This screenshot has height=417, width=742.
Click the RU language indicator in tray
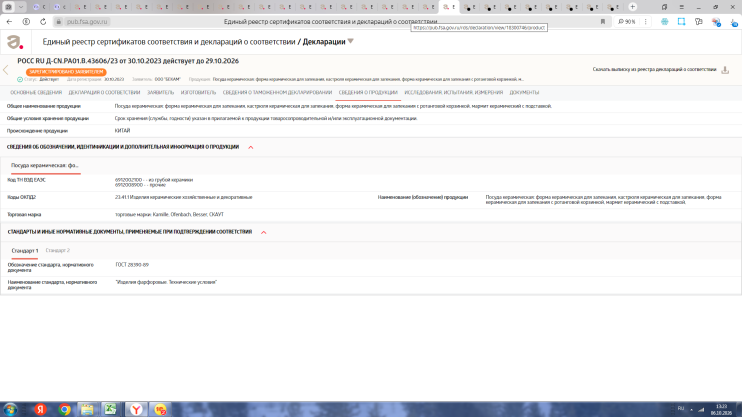pos(680,408)
